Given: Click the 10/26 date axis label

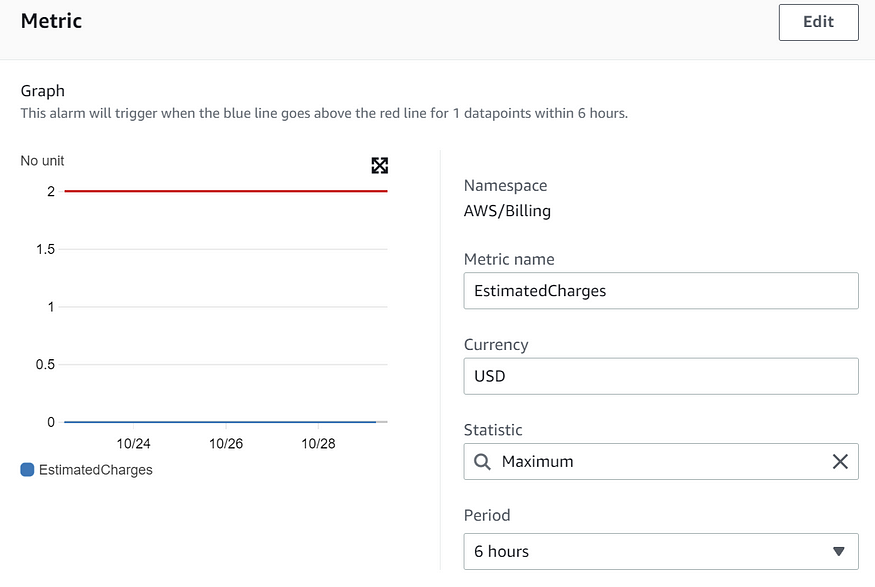Looking at the screenshot, I should 226,444.
